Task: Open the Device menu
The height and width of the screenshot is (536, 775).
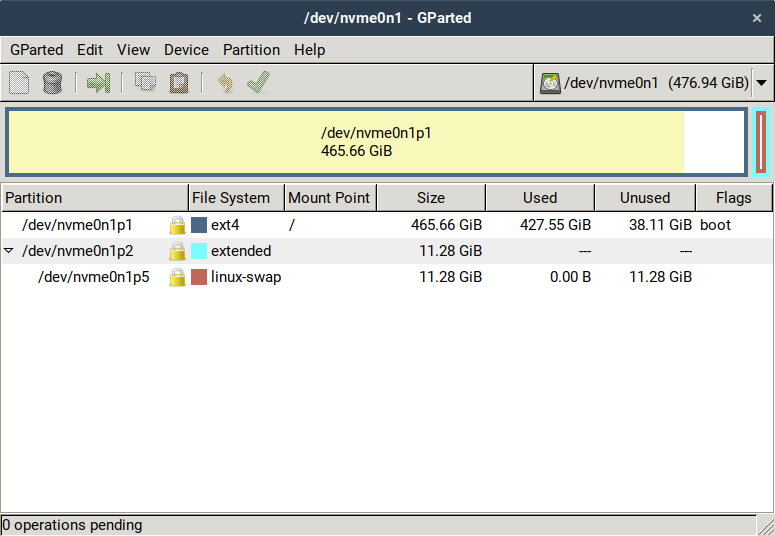Action: pos(186,49)
